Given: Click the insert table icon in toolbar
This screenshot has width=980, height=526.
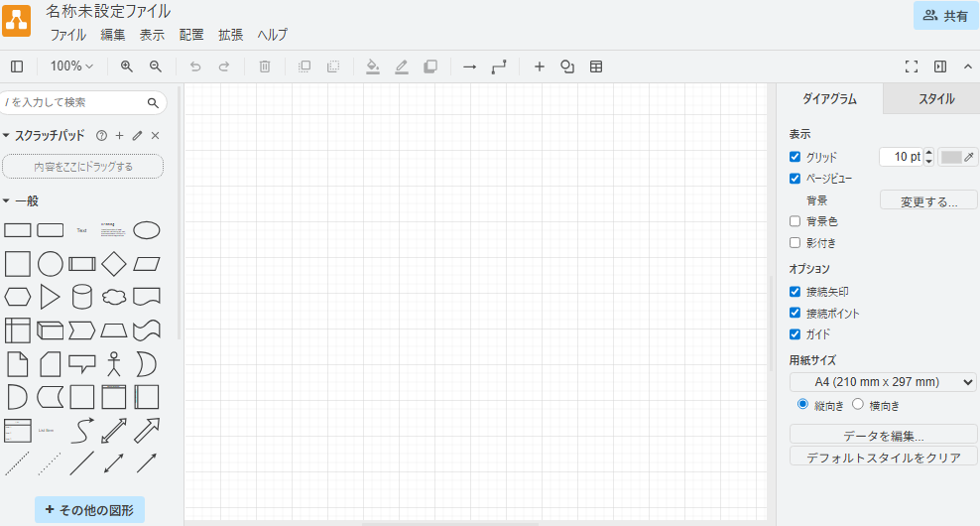Looking at the screenshot, I should point(596,66).
